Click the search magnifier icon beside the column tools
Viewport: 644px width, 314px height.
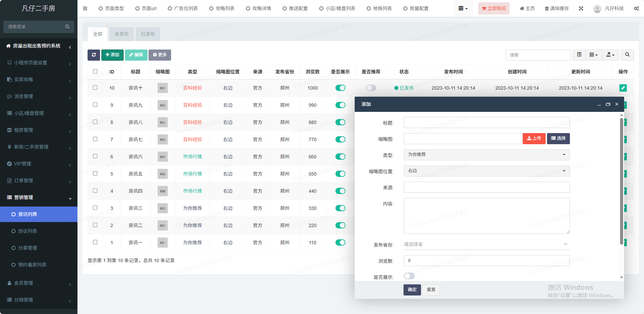click(627, 55)
